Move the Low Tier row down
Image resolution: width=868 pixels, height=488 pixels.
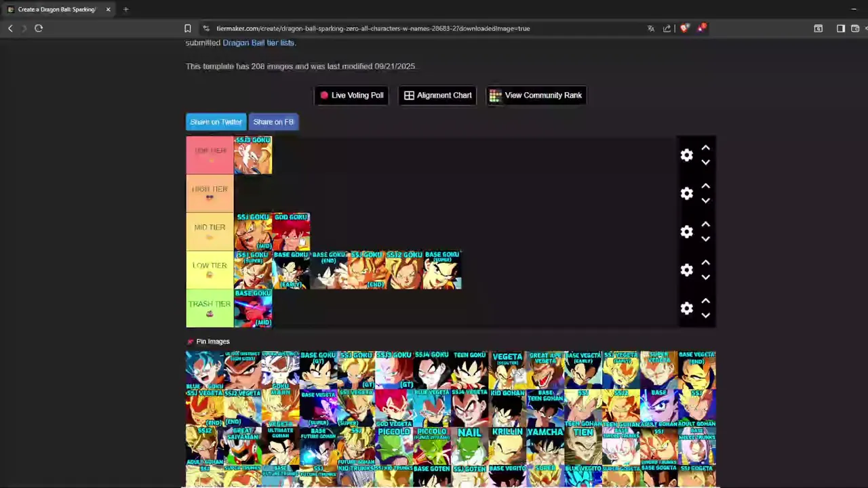pos(706,277)
